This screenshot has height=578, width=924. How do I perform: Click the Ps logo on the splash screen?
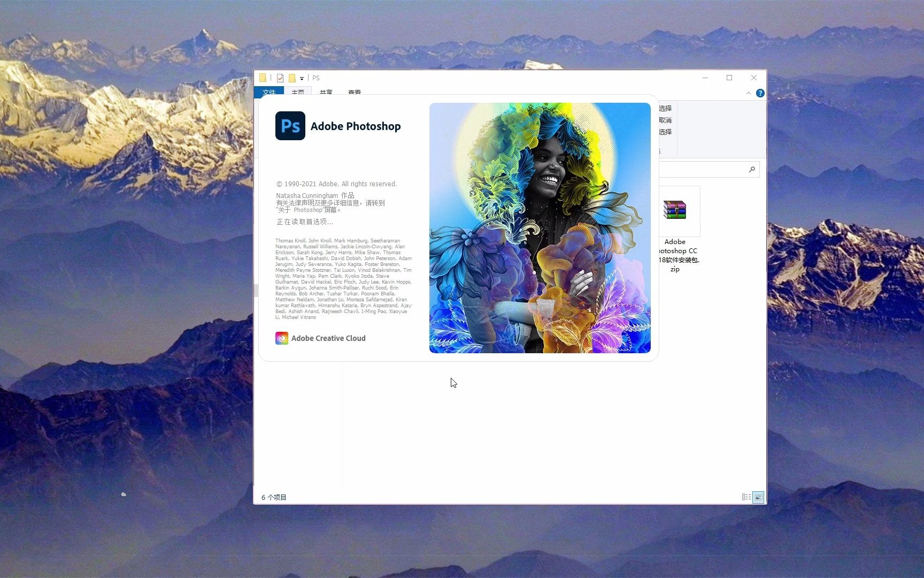(290, 126)
